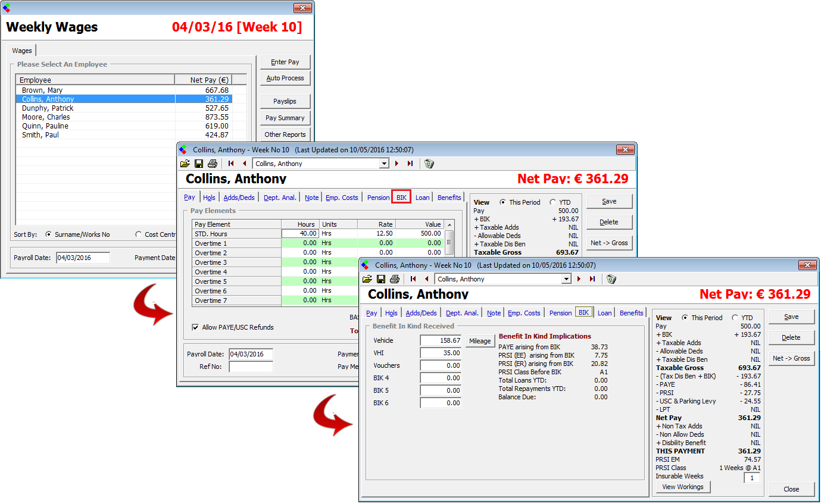Click the floppy disk save icon in the front BIK window
Image resolution: width=821 pixels, height=504 pixels.
click(381, 279)
